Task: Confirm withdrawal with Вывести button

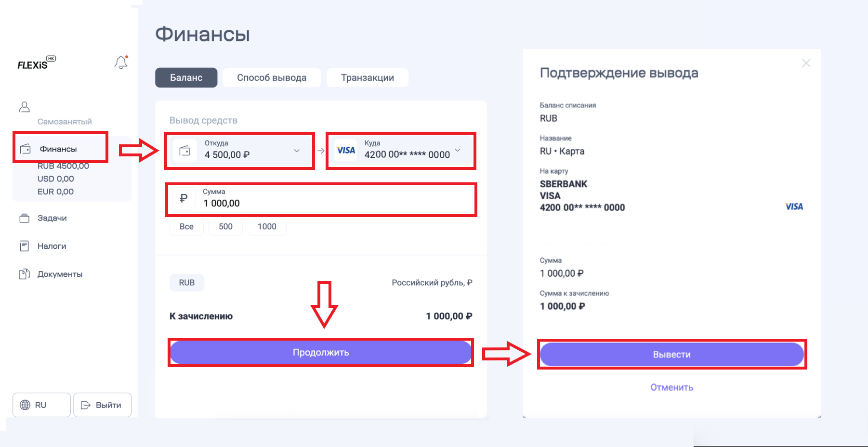Action: click(671, 355)
